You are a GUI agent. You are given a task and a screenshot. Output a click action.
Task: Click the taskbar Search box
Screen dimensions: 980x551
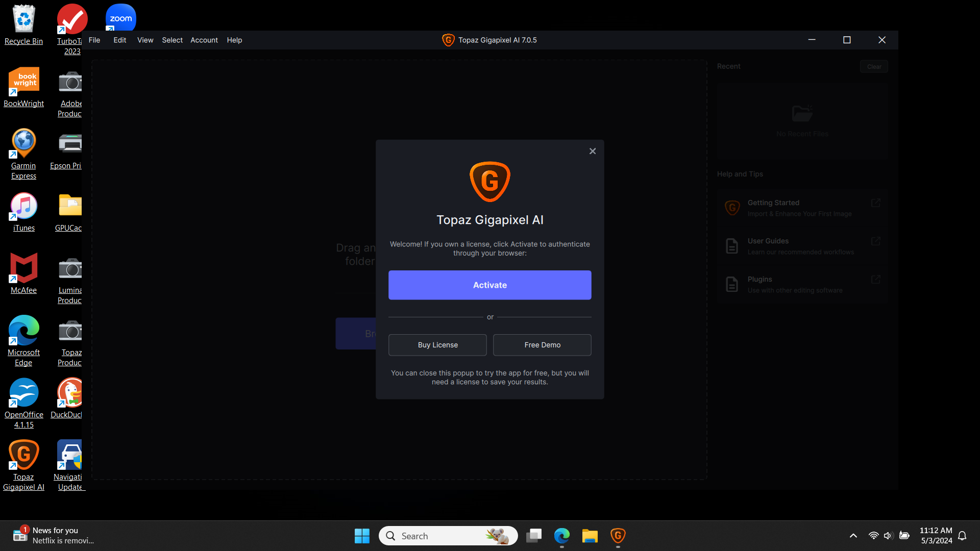pos(439,536)
